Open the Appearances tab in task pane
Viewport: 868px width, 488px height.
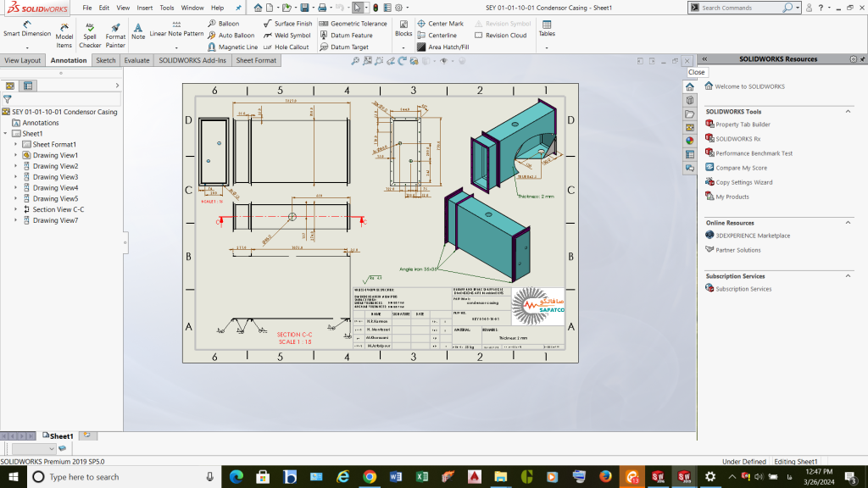tap(689, 141)
